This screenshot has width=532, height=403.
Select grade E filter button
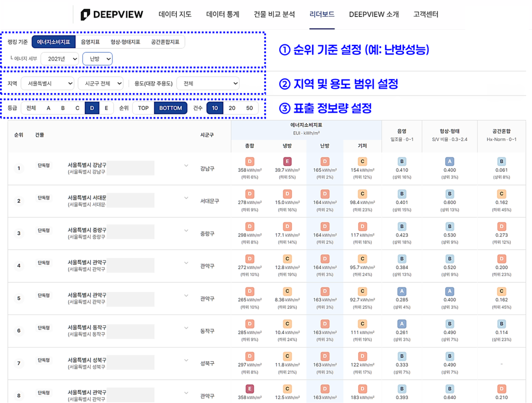pos(106,108)
